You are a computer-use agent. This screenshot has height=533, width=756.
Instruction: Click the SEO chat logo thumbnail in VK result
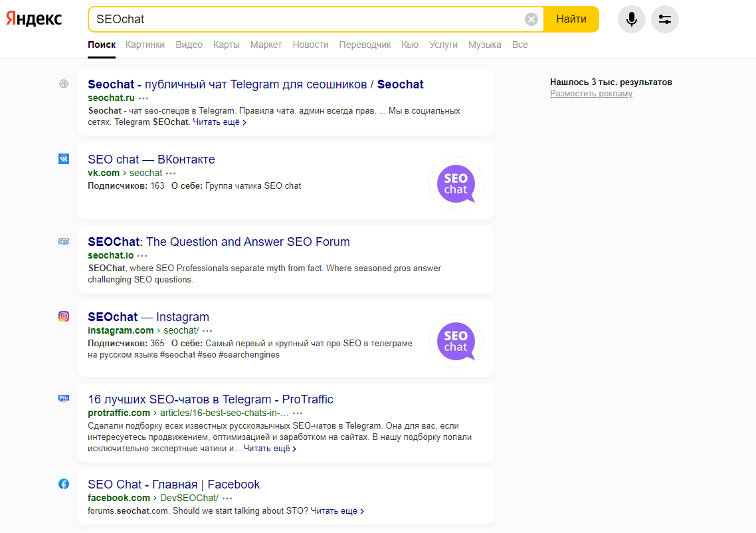tap(456, 184)
